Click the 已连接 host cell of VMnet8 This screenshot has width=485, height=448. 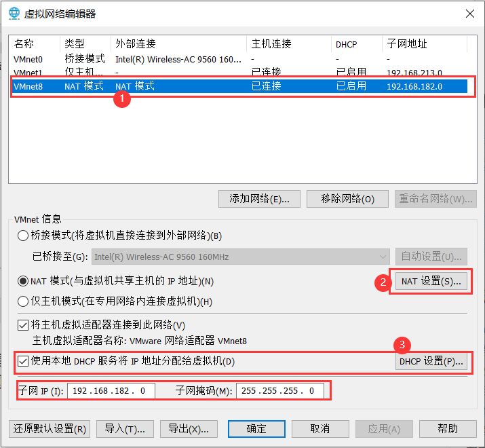pyautogui.click(x=267, y=86)
